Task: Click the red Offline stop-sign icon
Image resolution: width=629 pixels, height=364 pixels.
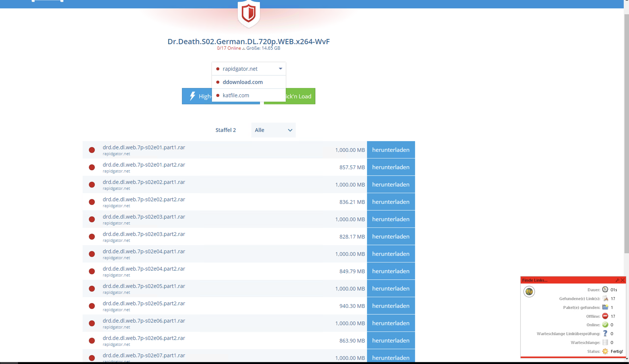Action: coord(605,316)
